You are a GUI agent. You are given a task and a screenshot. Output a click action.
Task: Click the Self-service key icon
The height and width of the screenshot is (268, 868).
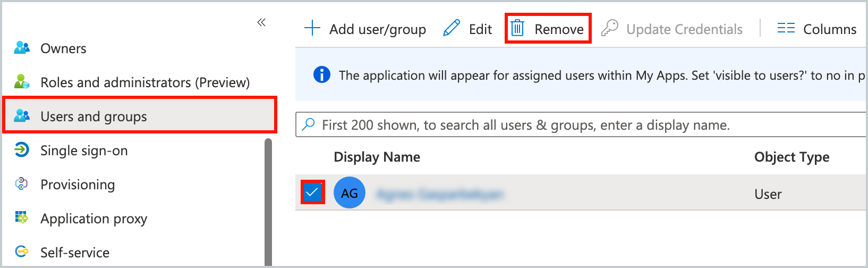tap(22, 252)
